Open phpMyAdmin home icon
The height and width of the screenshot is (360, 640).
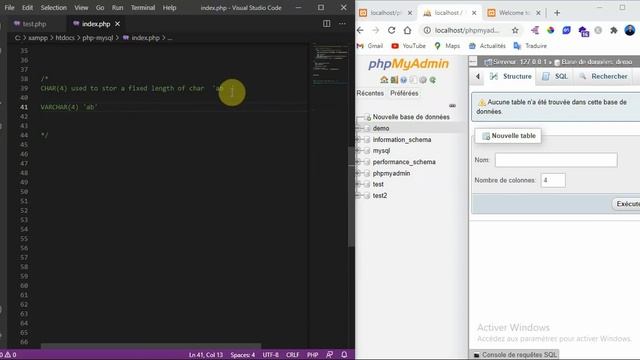[384, 80]
